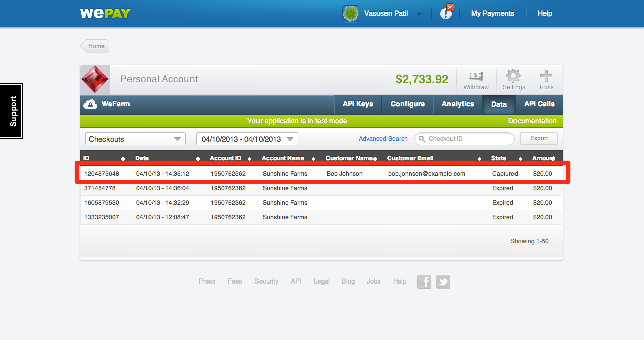This screenshot has width=644, height=340.
Task: Select checkout ID 1605879530
Action: pos(102,203)
